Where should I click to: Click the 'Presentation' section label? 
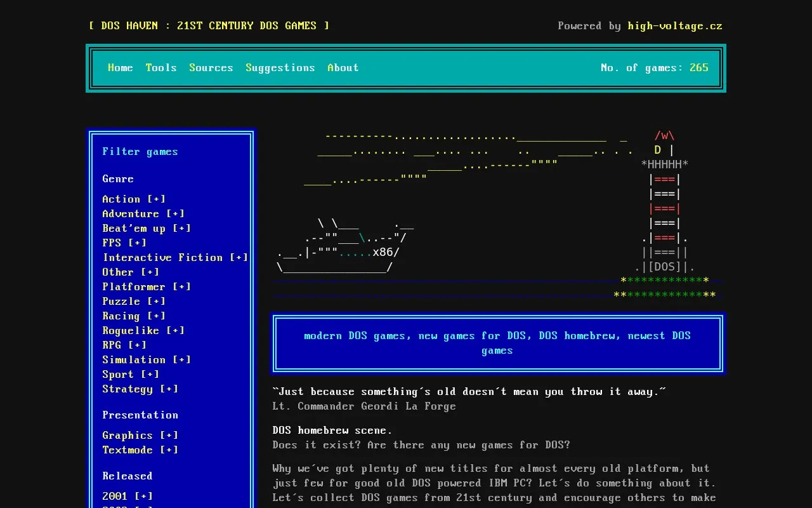[x=140, y=415]
